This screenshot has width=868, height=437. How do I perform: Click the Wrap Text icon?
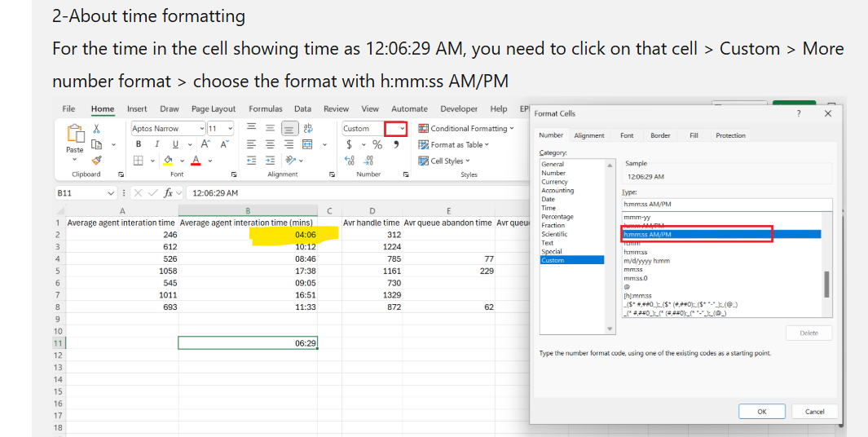pos(308,128)
